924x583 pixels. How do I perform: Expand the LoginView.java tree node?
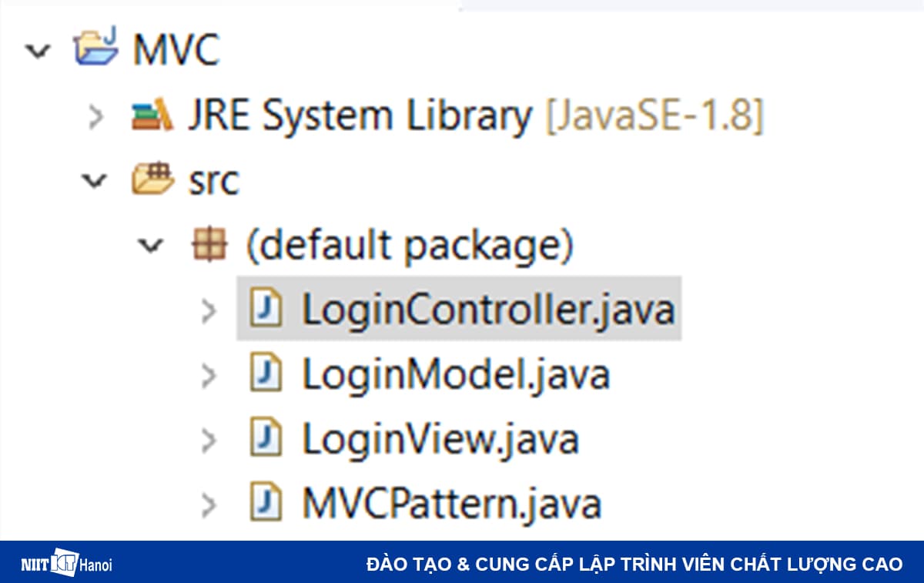click(x=208, y=438)
